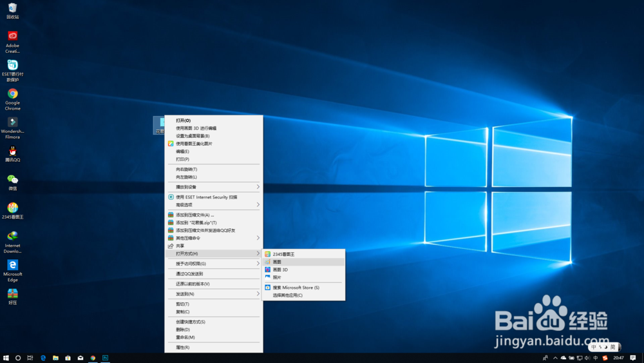Viewport: 644px width, 363px height.
Task: Open with 2345看图王 in the submenu
Action: coord(303,255)
